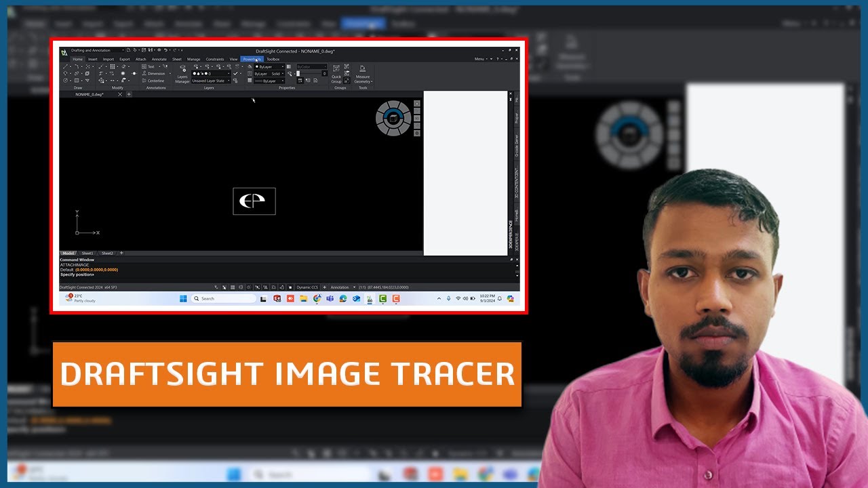The image size is (868, 488).
Task: Select the Model tab at bottom
Action: [68, 253]
